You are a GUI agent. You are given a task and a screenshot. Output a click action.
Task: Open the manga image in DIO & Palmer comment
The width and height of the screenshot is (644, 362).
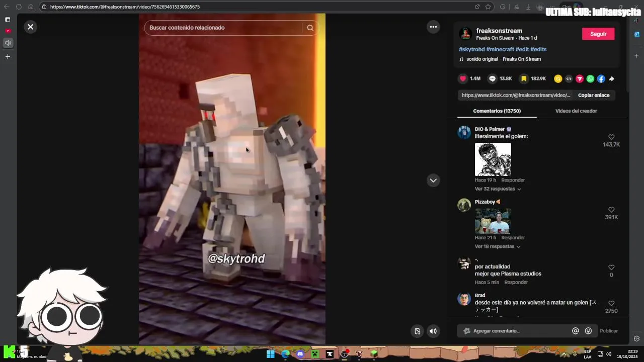[x=493, y=159]
